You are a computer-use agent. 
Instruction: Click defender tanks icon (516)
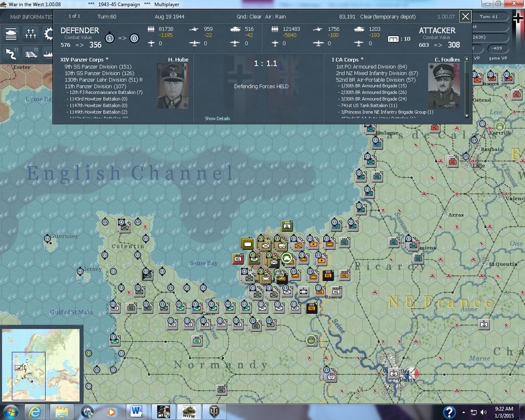(235, 29)
